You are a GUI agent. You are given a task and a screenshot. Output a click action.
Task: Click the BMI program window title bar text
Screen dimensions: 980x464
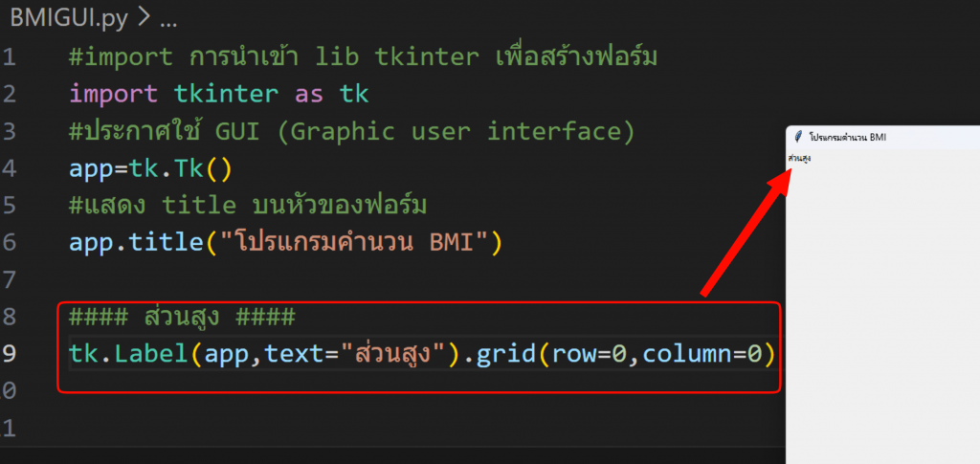(847, 138)
